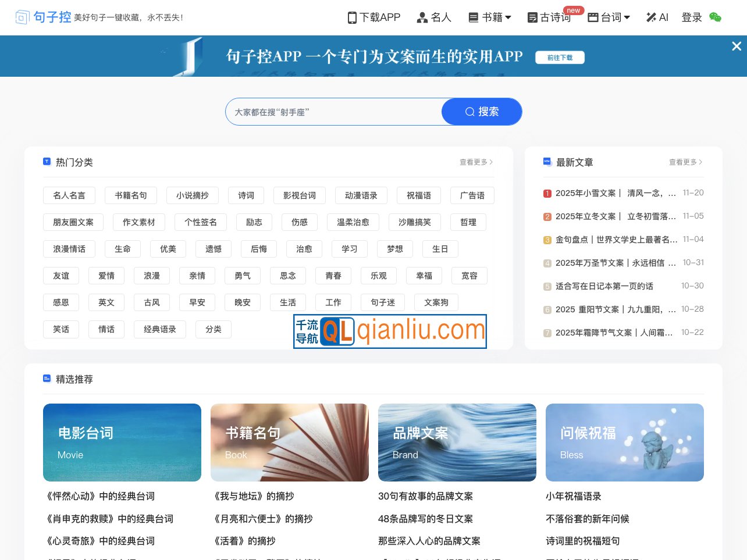747x560 pixels.
Task: Click the 最新文章 panel header icon
Action: click(547, 162)
